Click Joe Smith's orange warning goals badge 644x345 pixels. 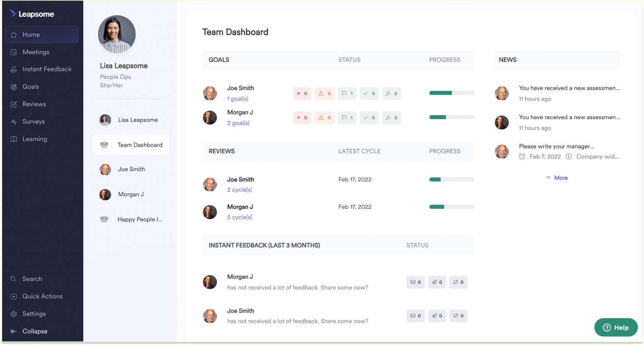click(324, 93)
